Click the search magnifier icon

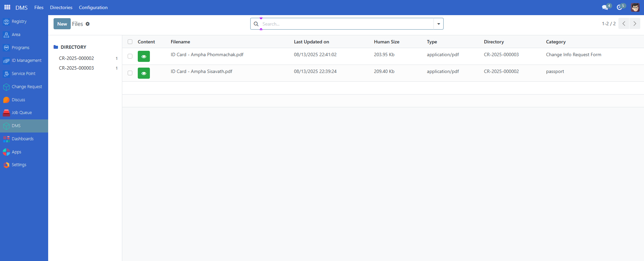pos(256,24)
